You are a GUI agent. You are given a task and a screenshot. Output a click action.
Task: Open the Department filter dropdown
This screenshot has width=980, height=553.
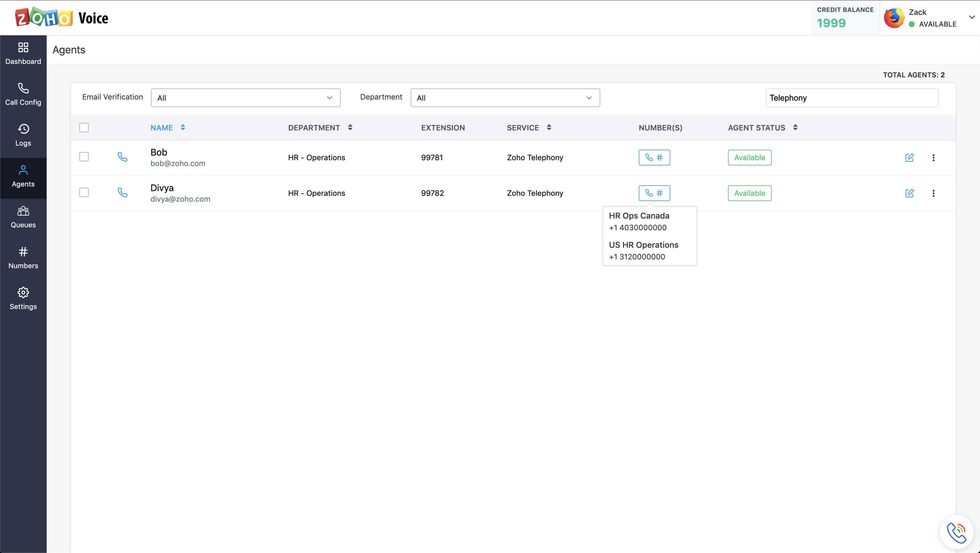505,98
